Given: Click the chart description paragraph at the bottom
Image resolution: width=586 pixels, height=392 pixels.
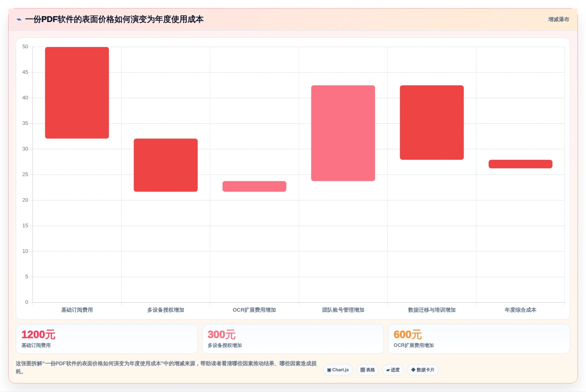Looking at the screenshot, I should [x=166, y=368].
